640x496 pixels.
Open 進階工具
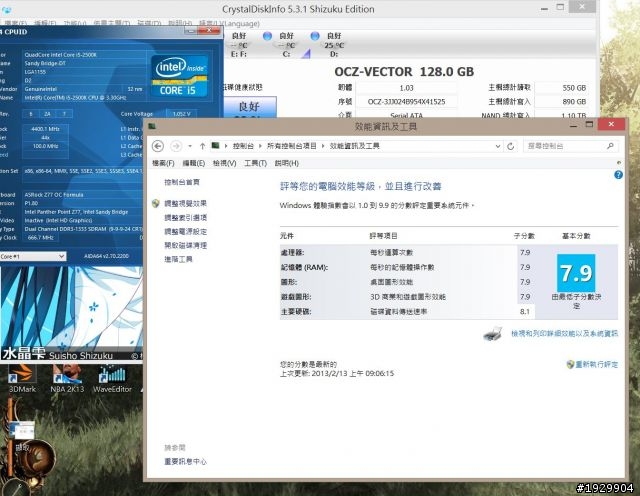pos(178,259)
